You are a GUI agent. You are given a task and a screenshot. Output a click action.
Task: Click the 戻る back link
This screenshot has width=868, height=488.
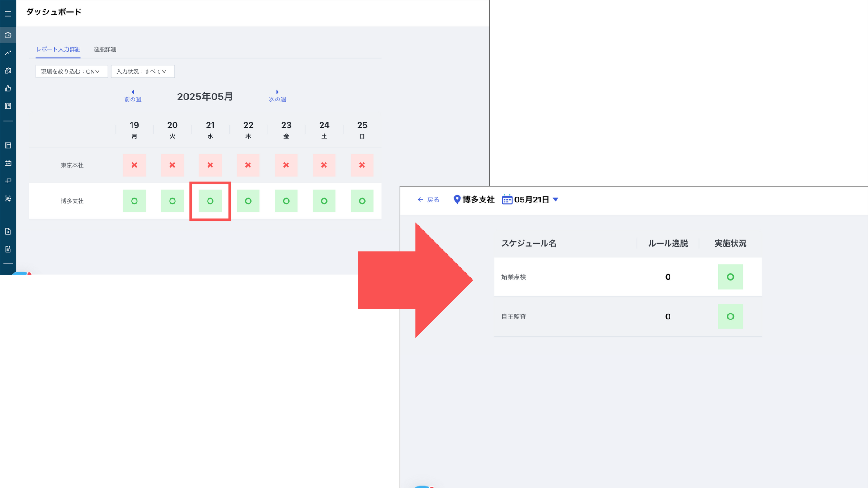[428, 200]
